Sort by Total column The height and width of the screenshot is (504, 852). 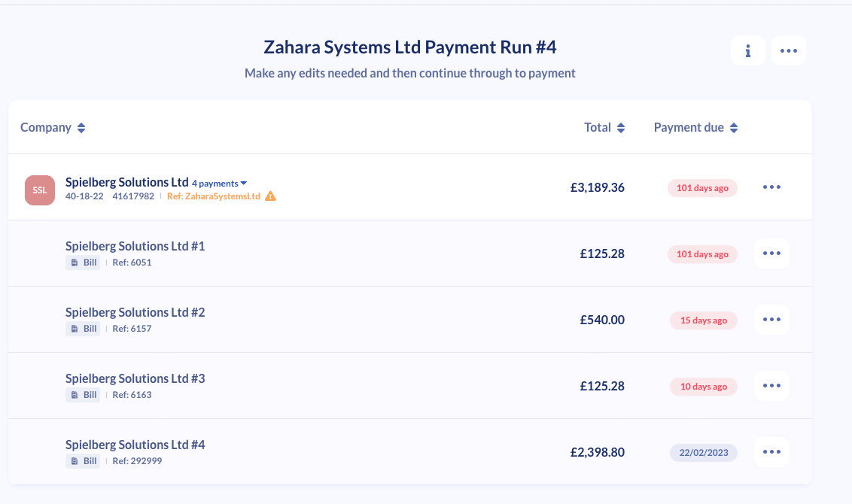tap(604, 128)
